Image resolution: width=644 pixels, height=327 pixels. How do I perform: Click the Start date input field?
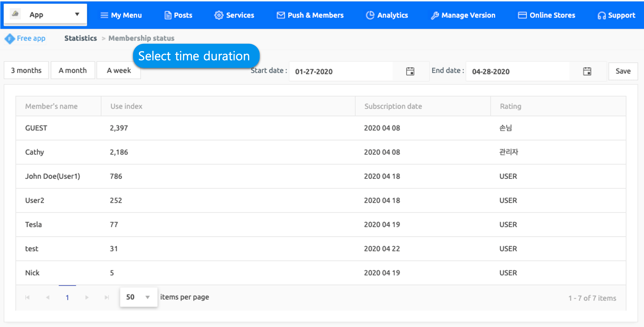[x=341, y=71]
